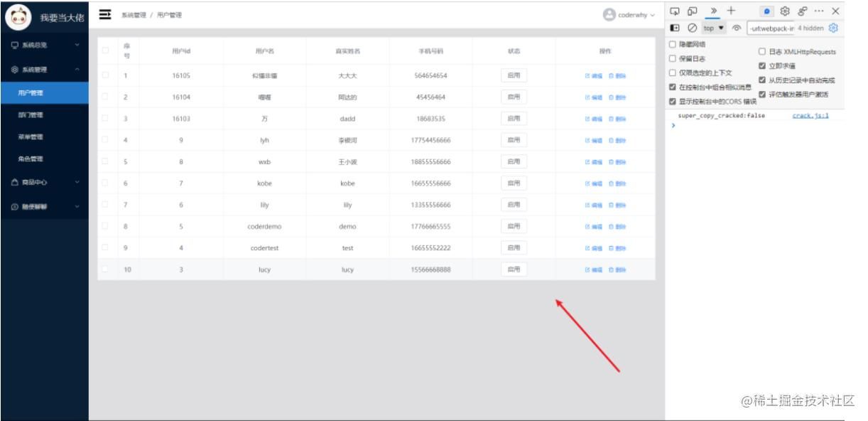Open the coderwhy user dropdown
Screen dimensions: 868x421
(629, 16)
